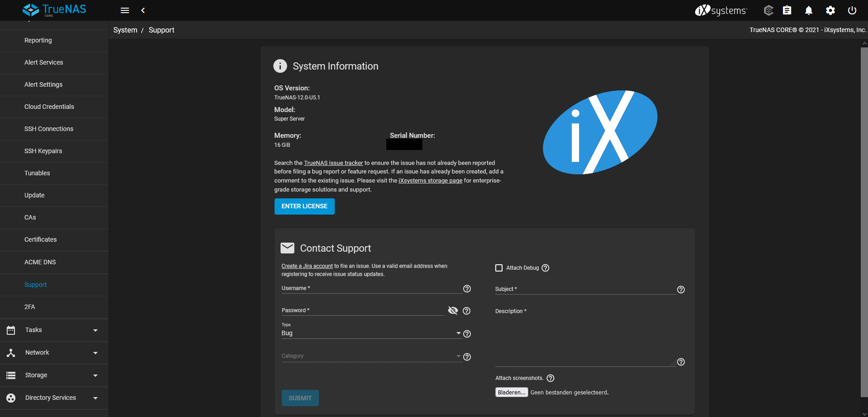Click the Subject input field
Image resolution: width=868 pixels, height=417 pixels.
(x=585, y=289)
